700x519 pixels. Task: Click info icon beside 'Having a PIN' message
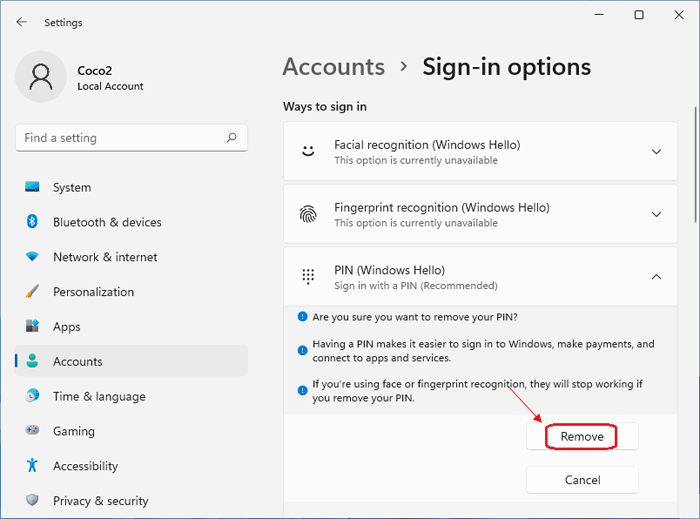click(302, 350)
